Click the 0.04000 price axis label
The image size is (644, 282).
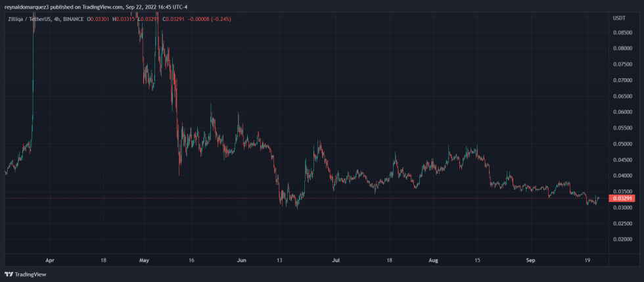[624, 176]
